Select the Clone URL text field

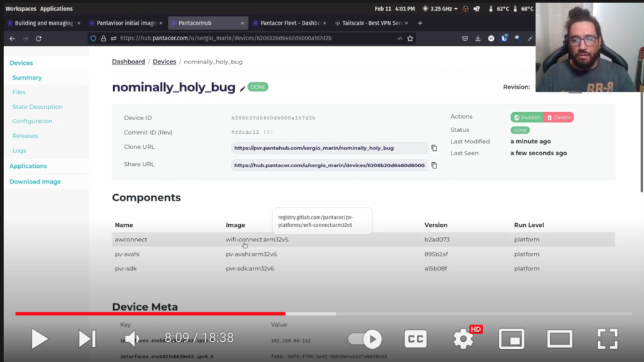tap(330, 148)
